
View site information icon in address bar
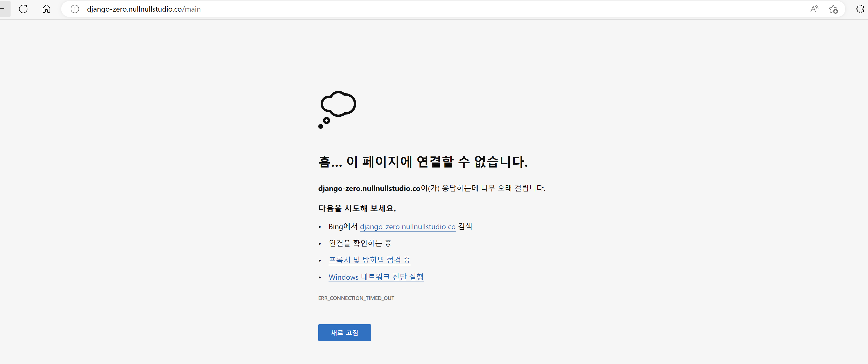pos(75,9)
